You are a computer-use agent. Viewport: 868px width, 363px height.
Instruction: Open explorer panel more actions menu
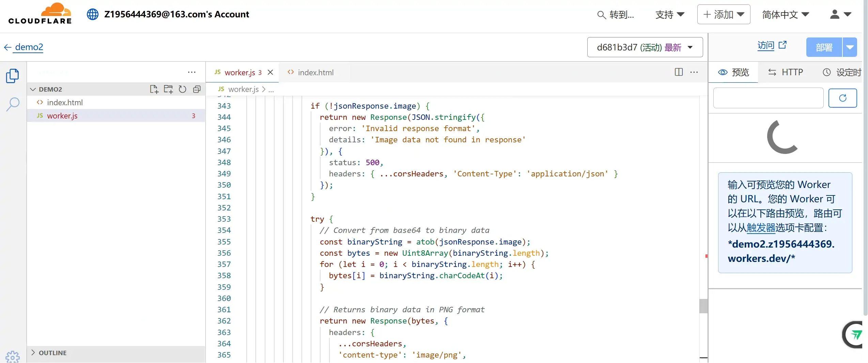coord(192,72)
